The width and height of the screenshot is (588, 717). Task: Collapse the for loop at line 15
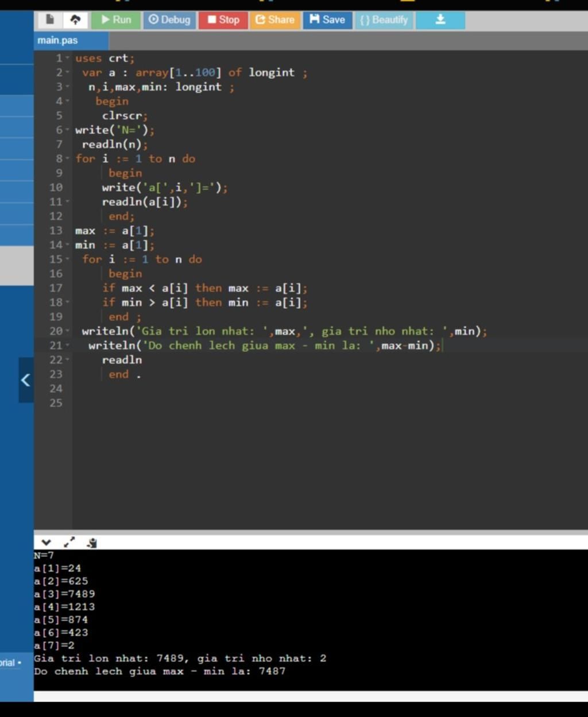pyautogui.click(x=68, y=259)
